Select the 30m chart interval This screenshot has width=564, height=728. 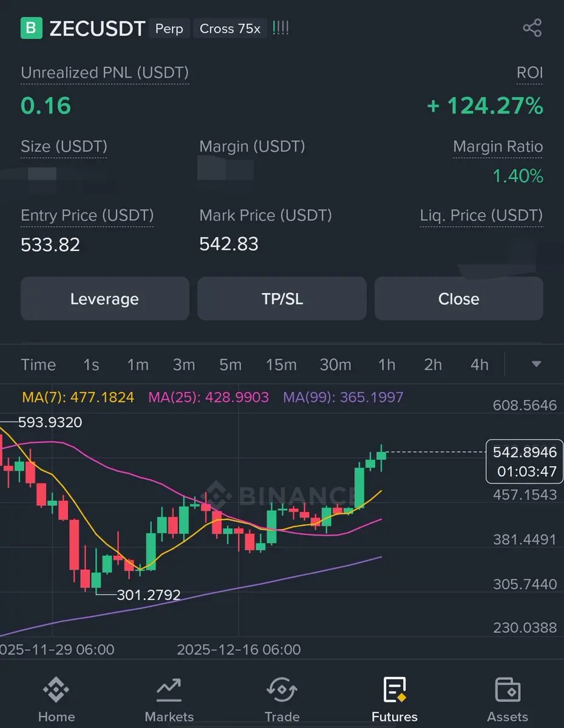tap(336, 365)
